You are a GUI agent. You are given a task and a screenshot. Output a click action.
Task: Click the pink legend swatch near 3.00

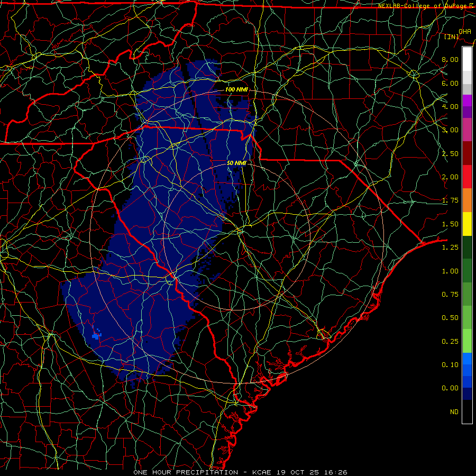[x=467, y=130]
